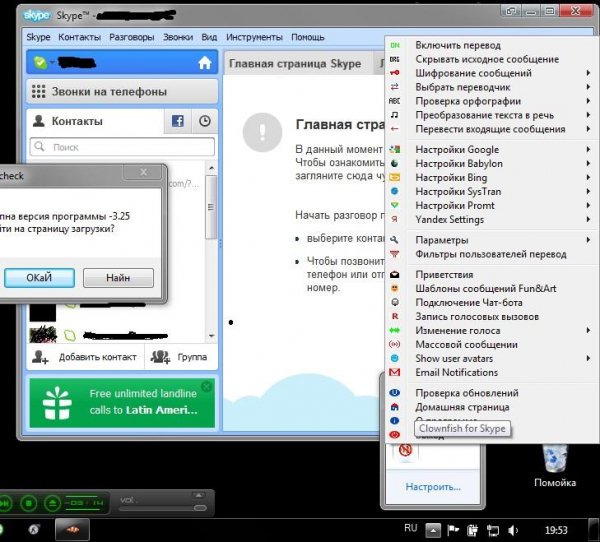Click the Найн button in update dialog
This screenshot has width=600, height=542.
tap(118, 278)
